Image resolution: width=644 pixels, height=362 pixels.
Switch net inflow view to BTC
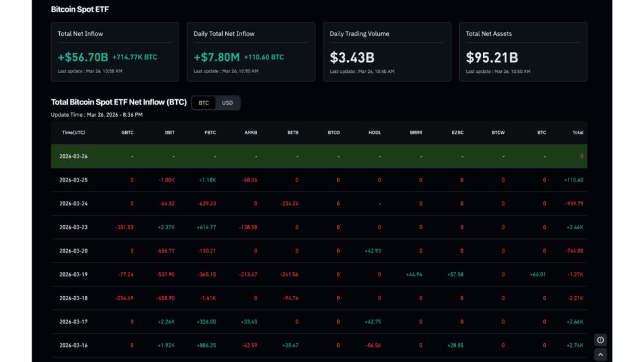[204, 103]
